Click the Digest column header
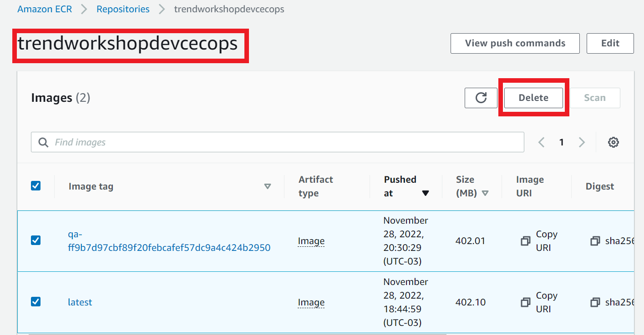Image resolution: width=644 pixels, height=335 pixels. [x=600, y=186]
